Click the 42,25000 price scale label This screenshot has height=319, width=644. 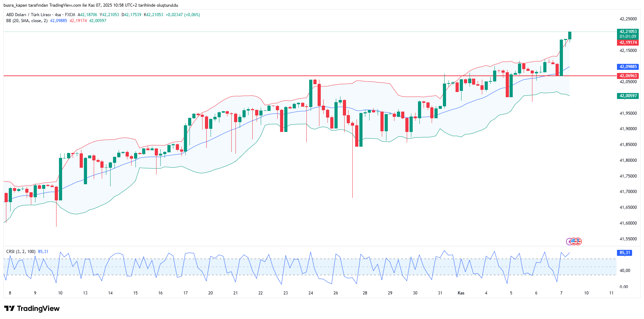pyautogui.click(x=628, y=19)
